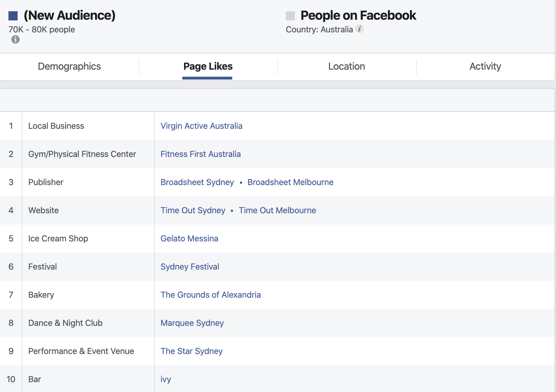Open Virgin Active Australia page link

point(201,126)
